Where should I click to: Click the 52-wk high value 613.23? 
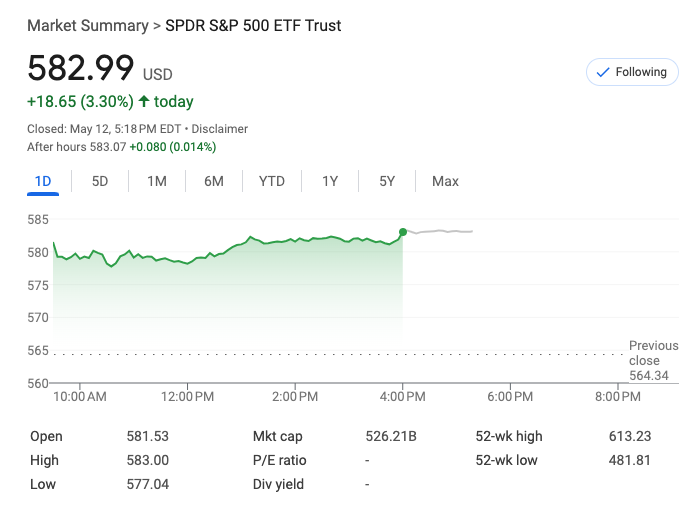[629, 436]
